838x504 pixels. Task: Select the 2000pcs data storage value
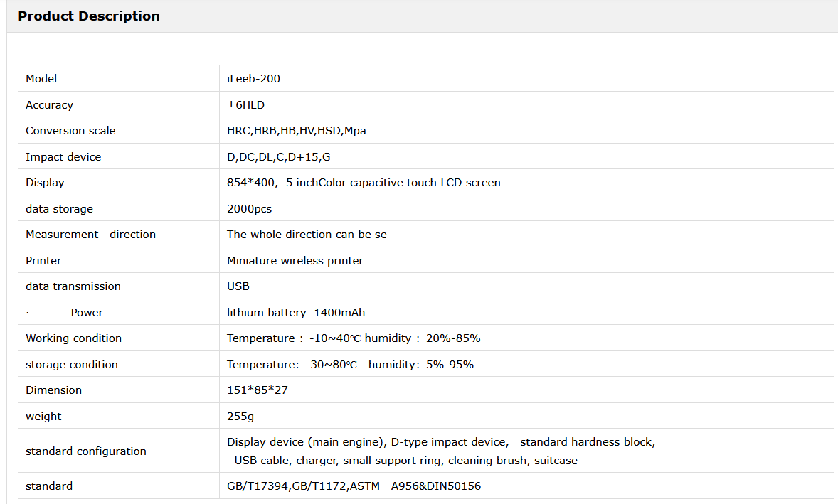tap(249, 209)
